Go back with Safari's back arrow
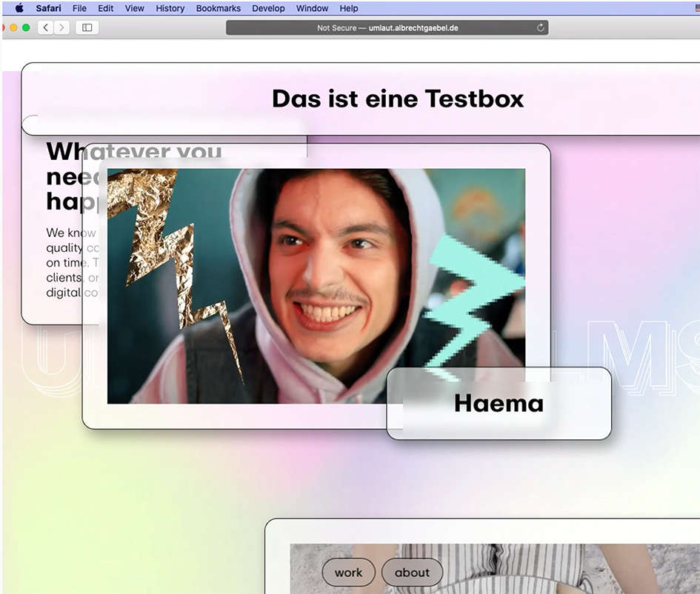 (x=46, y=27)
